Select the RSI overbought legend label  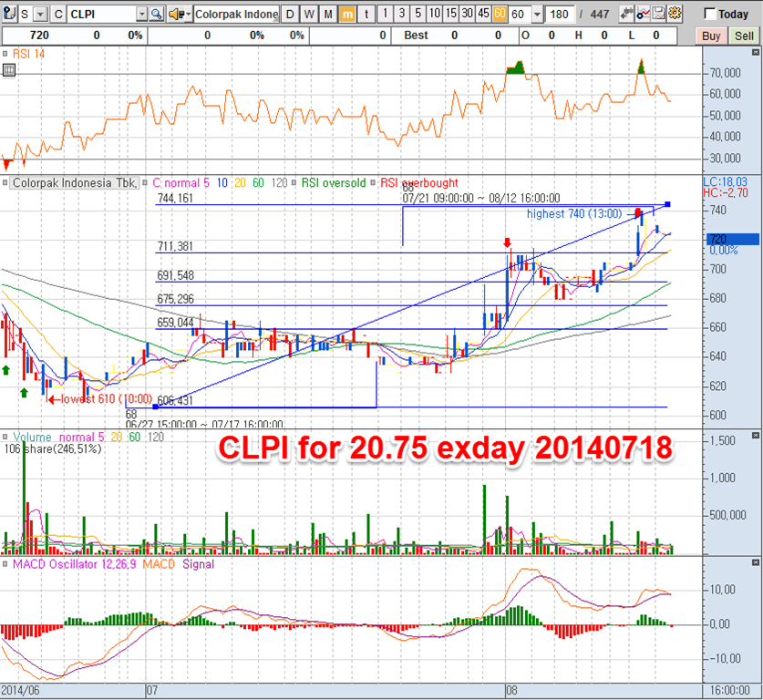pyautogui.click(x=419, y=183)
